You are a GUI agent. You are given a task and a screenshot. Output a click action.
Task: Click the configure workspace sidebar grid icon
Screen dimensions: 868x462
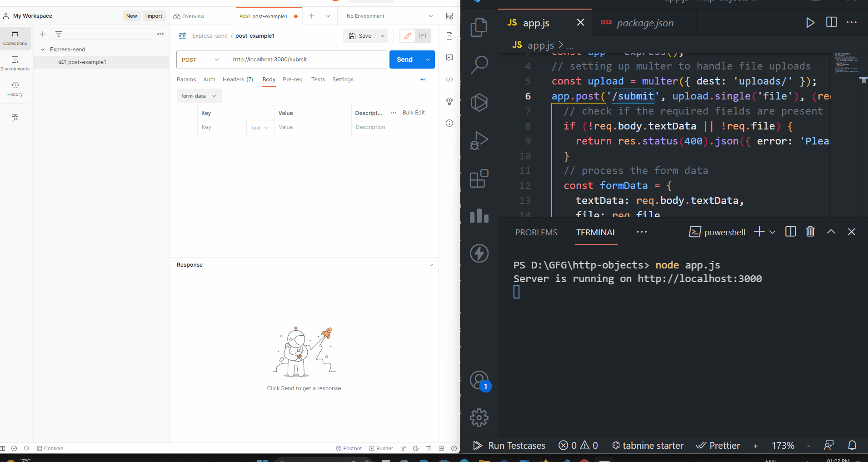[15, 117]
